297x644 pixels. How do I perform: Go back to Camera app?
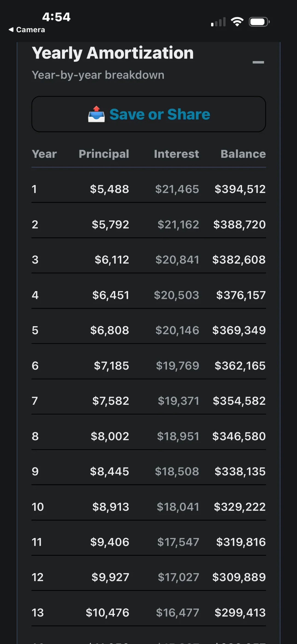[27, 30]
